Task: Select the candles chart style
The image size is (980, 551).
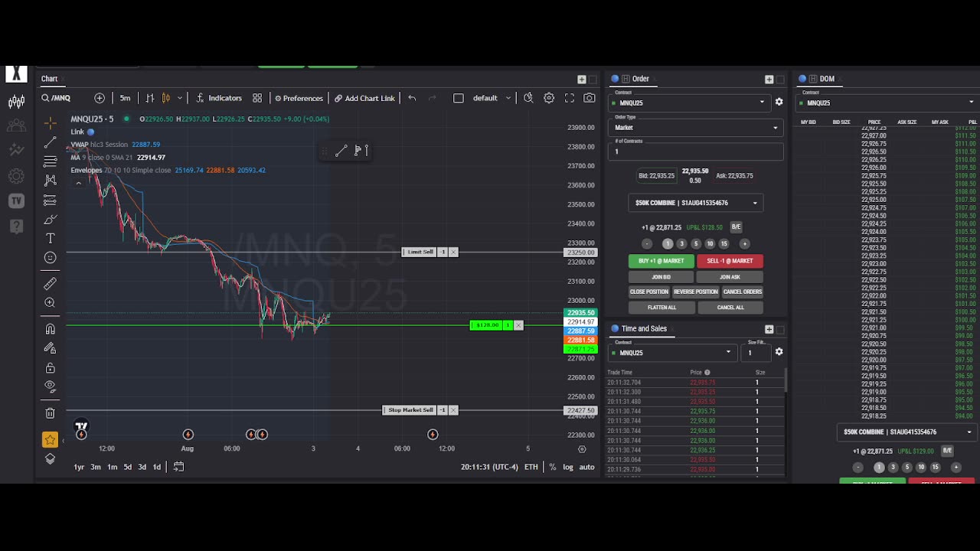Action: tap(166, 98)
